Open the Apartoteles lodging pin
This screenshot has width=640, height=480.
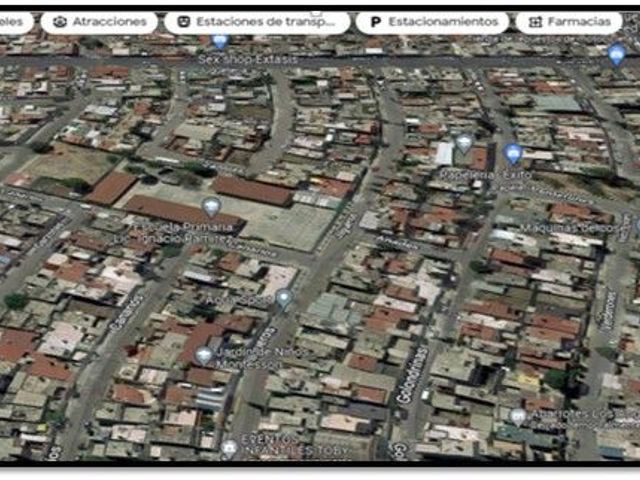click(x=518, y=417)
